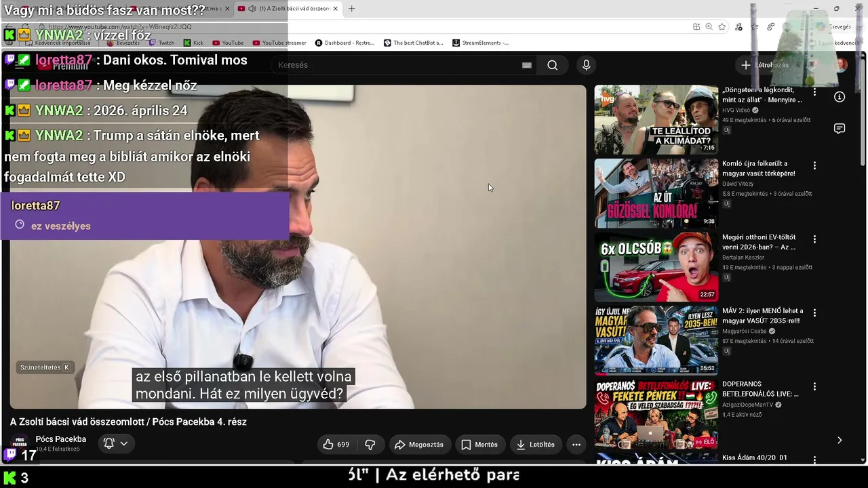Click the 'Létrehozás' create button
Screen dimensions: 868x488
(x=766, y=65)
